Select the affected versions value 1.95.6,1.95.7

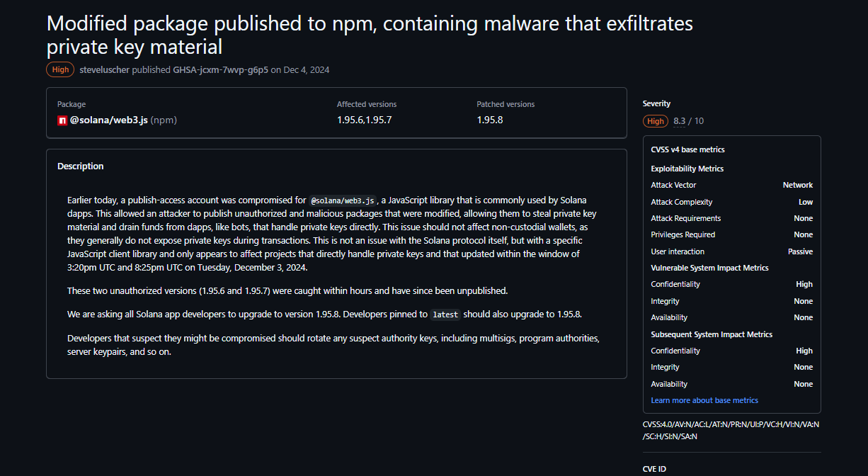pos(364,120)
